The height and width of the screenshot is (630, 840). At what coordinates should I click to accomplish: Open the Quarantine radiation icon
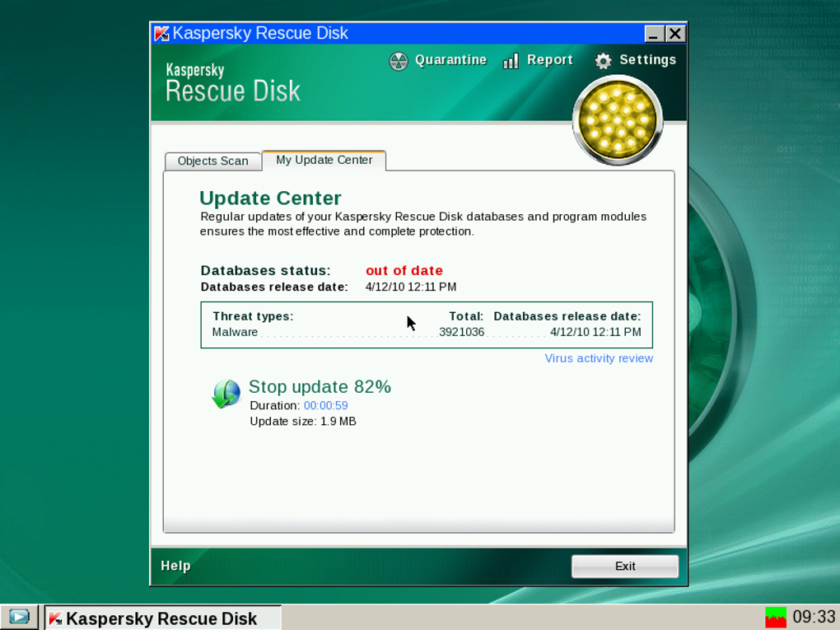point(398,61)
